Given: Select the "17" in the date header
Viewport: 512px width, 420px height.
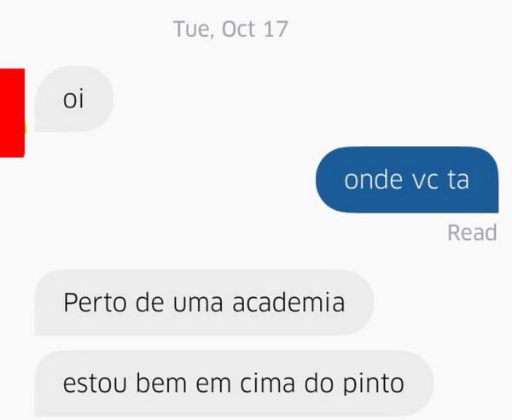Looking at the screenshot, I should 276,29.
